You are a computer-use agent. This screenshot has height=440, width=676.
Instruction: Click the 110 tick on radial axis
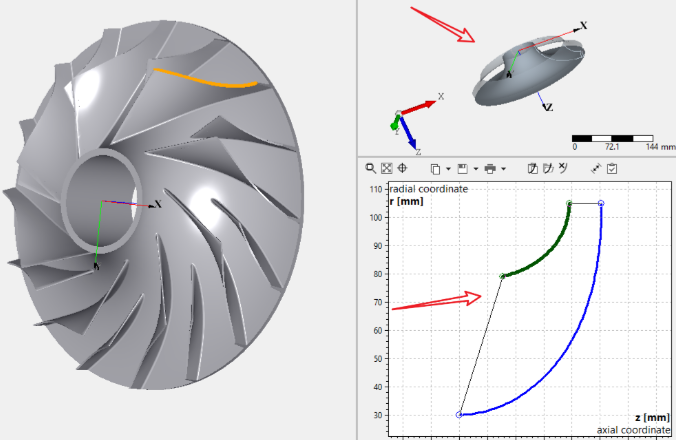pyautogui.click(x=376, y=189)
